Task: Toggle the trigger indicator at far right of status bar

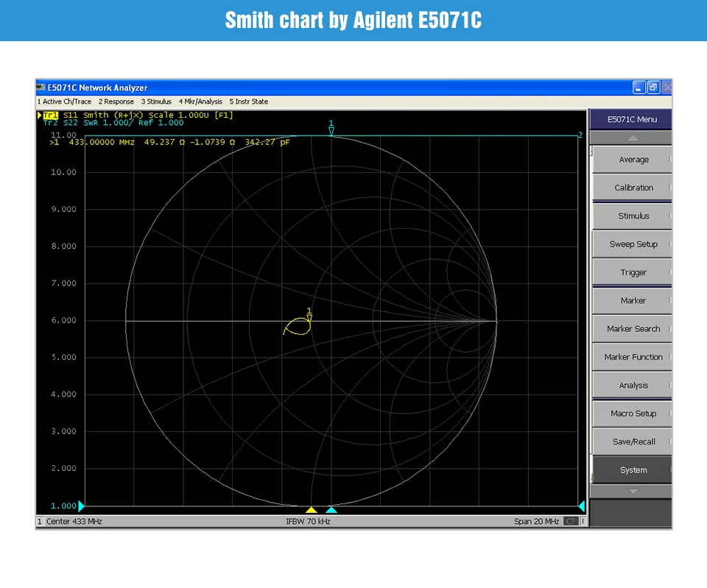Action: (x=584, y=521)
